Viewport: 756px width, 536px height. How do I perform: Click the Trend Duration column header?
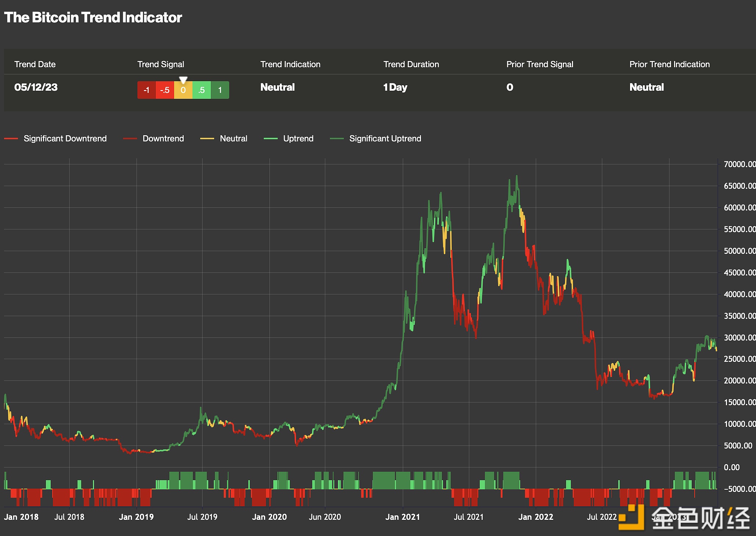click(411, 64)
